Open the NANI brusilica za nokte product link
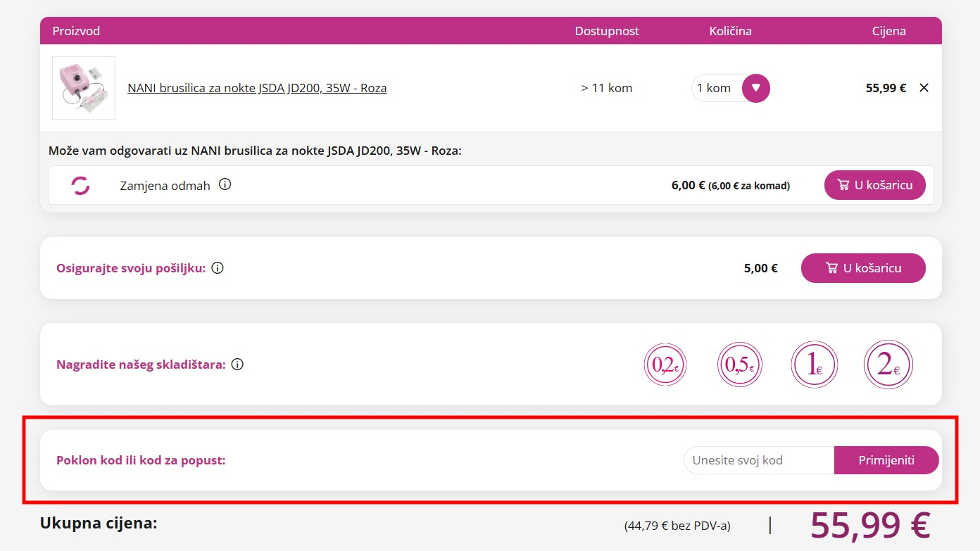The height and width of the screenshot is (551, 980). click(x=257, y=88)
